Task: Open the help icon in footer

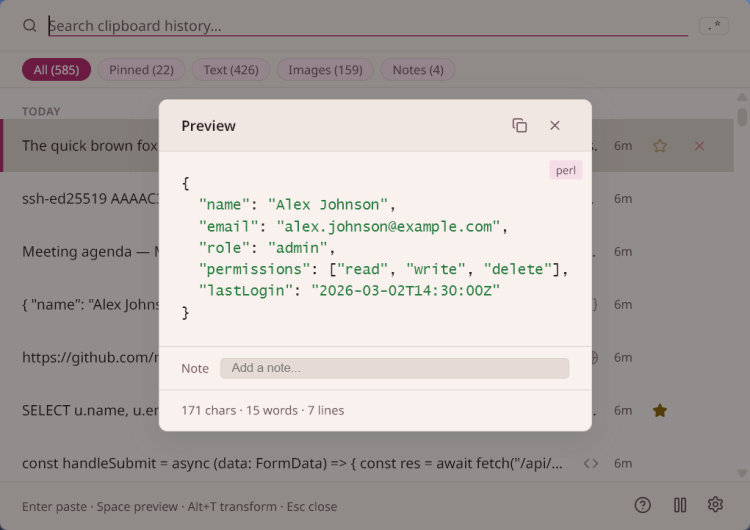Action: (643, 505)
